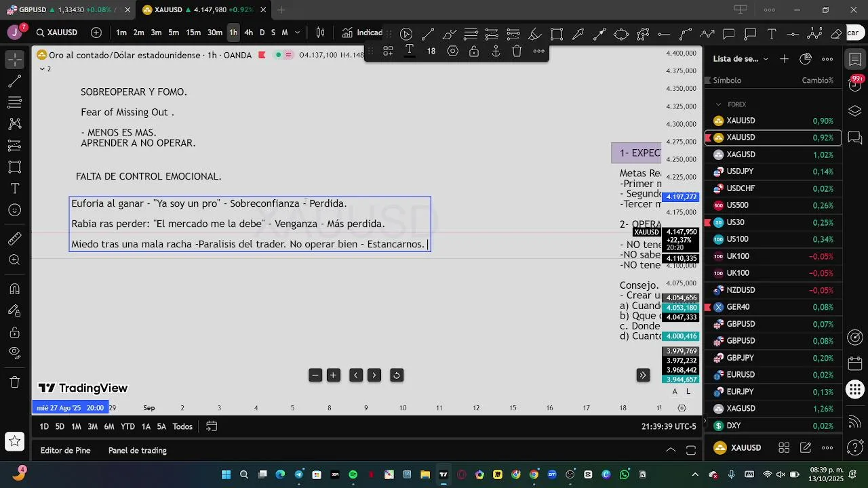Screen dimensions: 868x488
Task: Open WhatsApp from the Windows taskbar
Action: [625, 474]
